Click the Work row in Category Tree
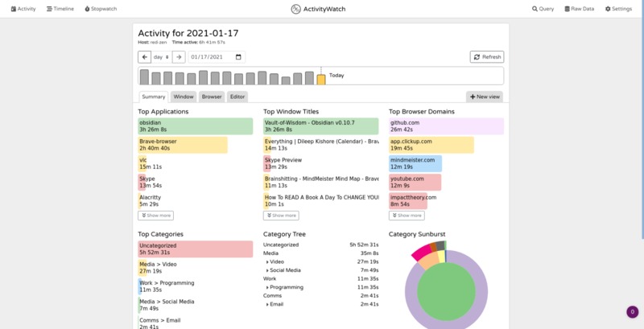The width and height of the screenshot is (644, 329). coord(320,278)
